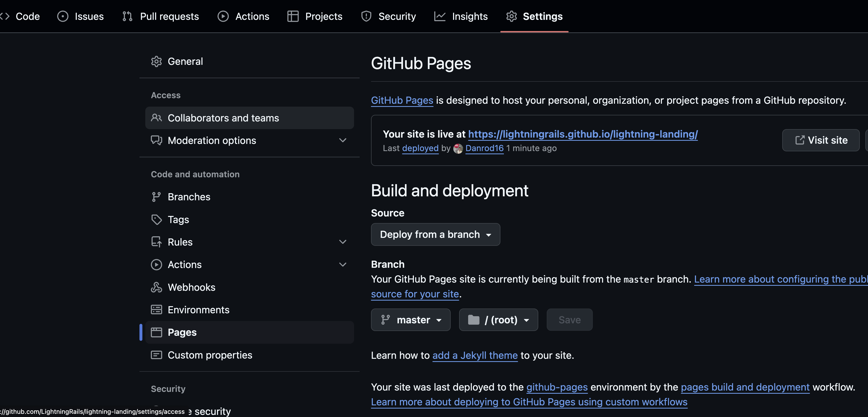Expand the Moderation options chevron
The height and width of the screenshot is (417, 868).
(343, 140)
